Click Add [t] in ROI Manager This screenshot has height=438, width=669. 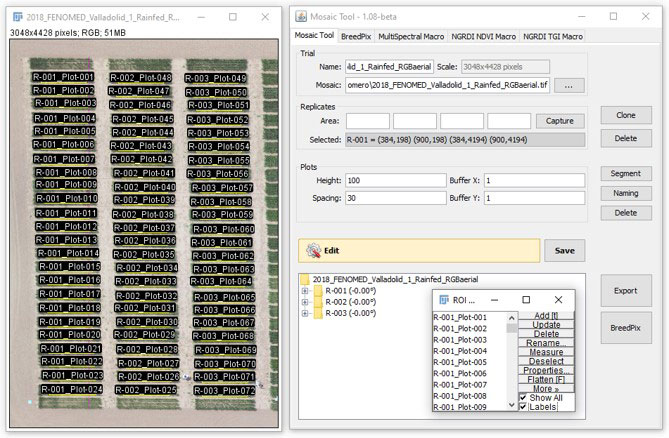click(x=546, y=316)
